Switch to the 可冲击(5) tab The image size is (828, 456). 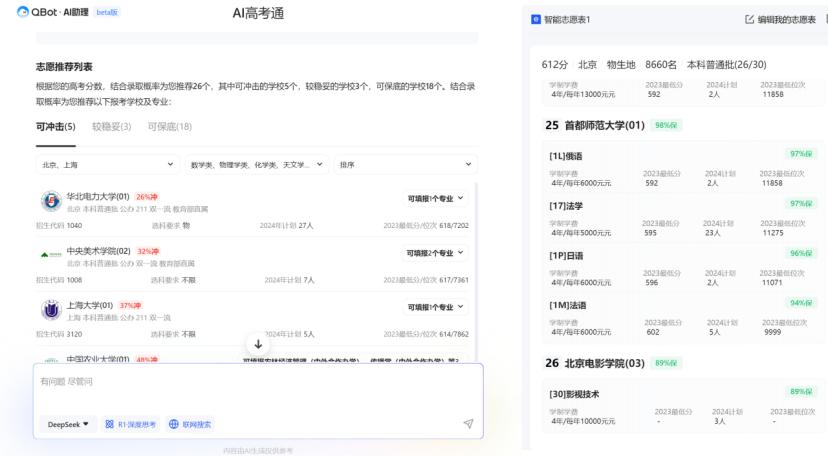pyautogui.click(x=55, y=127)
